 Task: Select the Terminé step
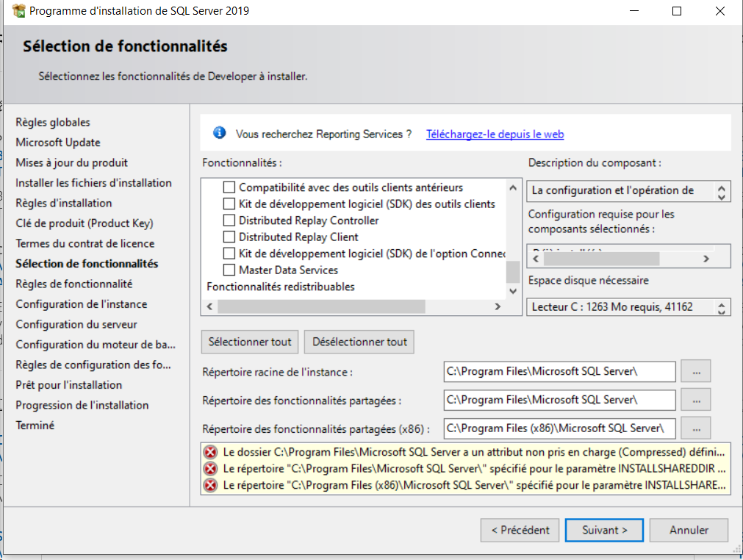pos(35,426)
